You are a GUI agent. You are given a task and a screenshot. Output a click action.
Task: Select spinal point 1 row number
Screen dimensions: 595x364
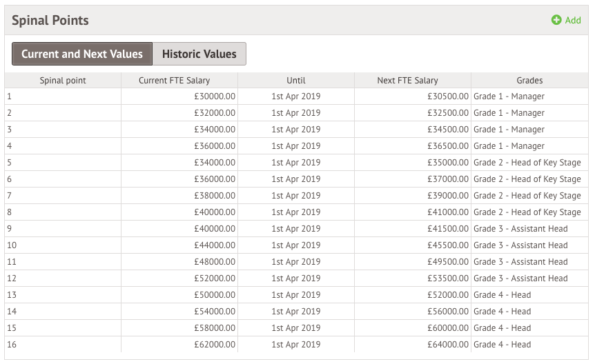(9, 97)
